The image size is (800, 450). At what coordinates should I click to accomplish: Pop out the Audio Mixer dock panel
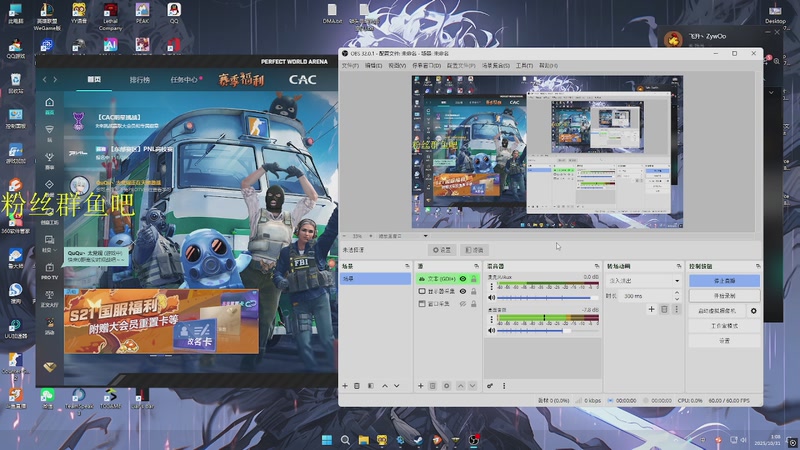click(x=596, y=266)
